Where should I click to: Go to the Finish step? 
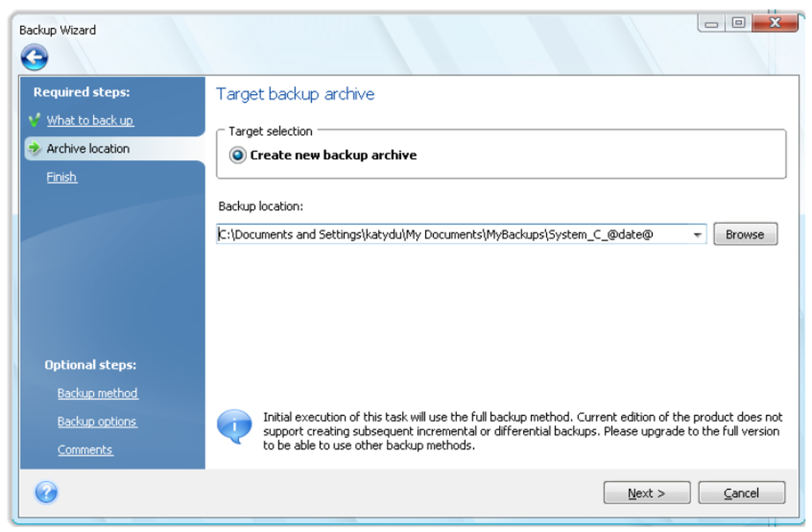[61, 177]
